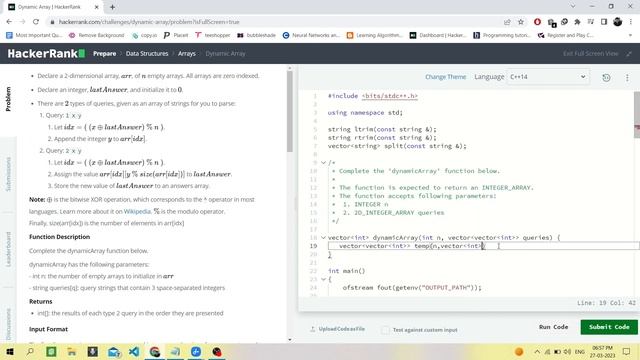Click the HackerRank logo
The height and width of the screenshot is (360, 640).
(x=46, y=53)
